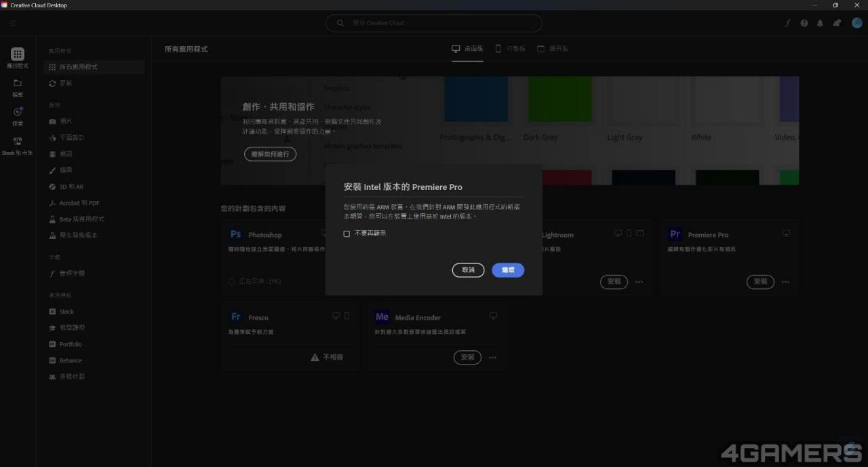868x467 pixels.
Task: Click the desktop platform icon on Fresco card
Action: 336,316
